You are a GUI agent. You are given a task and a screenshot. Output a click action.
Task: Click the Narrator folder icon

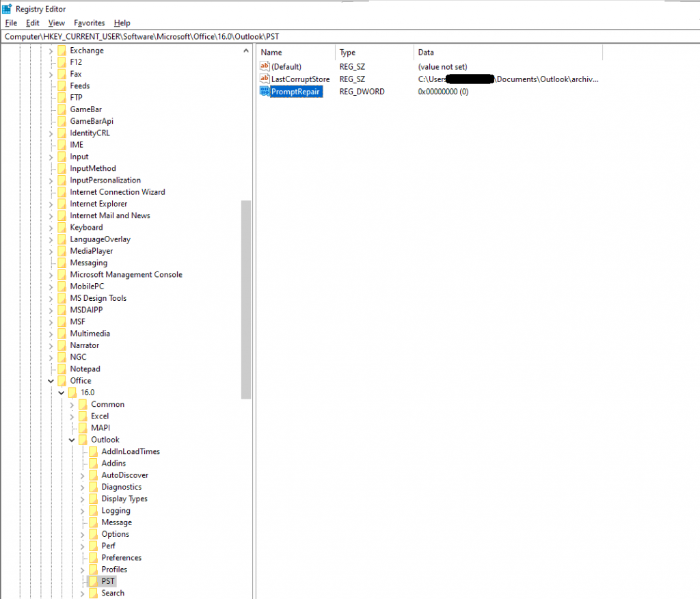(62, 345)
